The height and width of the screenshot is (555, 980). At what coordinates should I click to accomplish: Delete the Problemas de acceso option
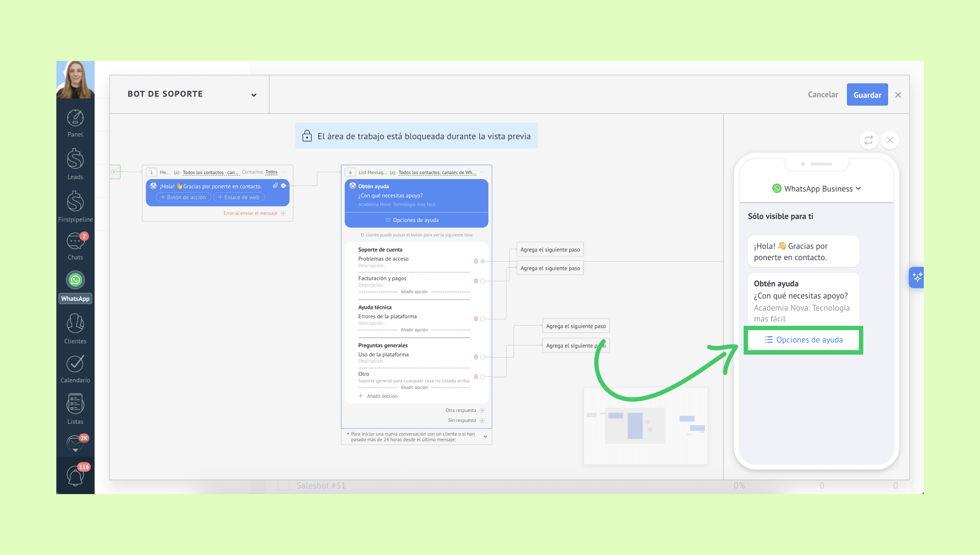[476, 262]
